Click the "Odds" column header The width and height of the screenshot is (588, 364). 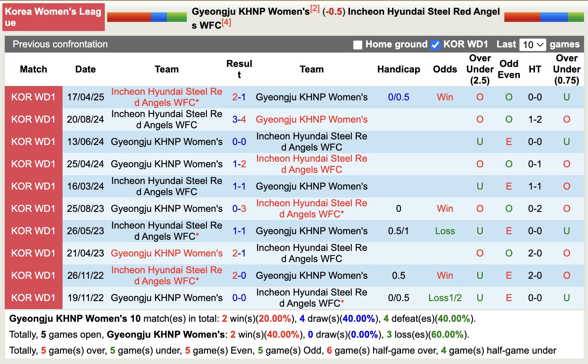(445, 69)
